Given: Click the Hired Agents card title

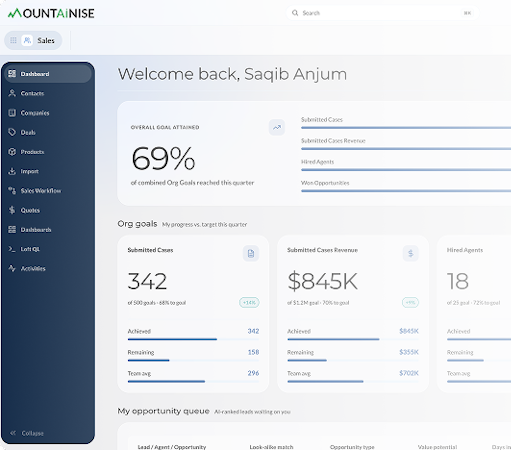Looking at the screenshot, I should (x=465, y=250).
